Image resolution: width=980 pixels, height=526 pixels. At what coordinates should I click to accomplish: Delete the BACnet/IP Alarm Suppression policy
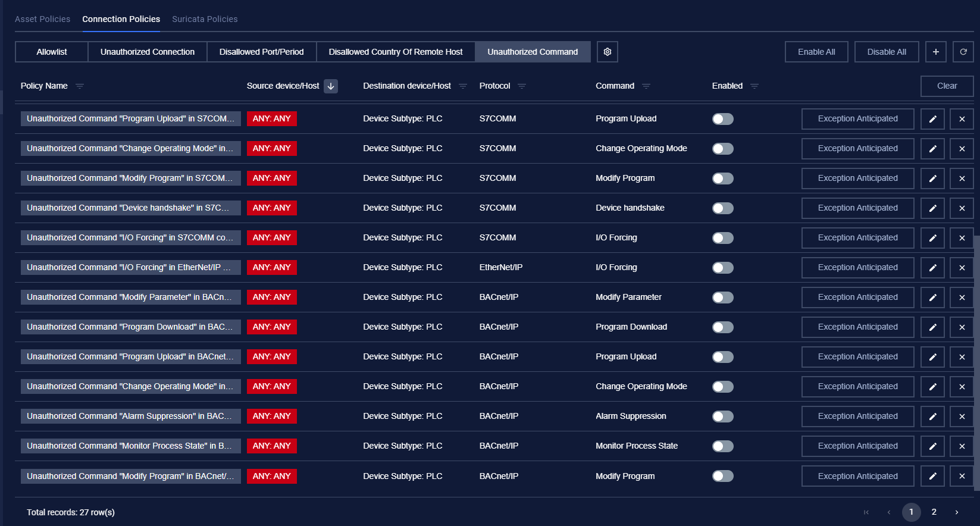coord(962,417)
